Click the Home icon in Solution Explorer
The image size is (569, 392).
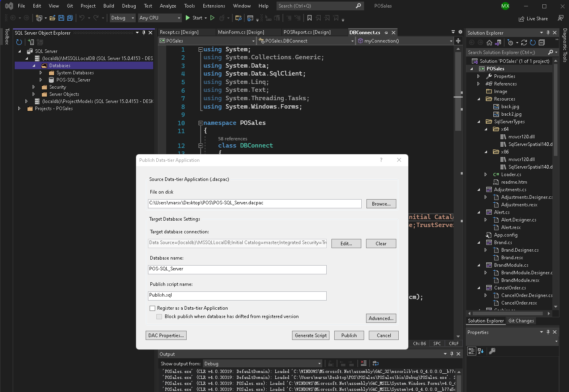point(489,43)
